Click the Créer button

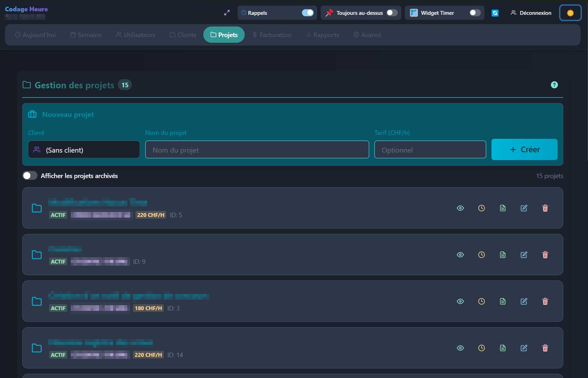click(x=524, y=150)
